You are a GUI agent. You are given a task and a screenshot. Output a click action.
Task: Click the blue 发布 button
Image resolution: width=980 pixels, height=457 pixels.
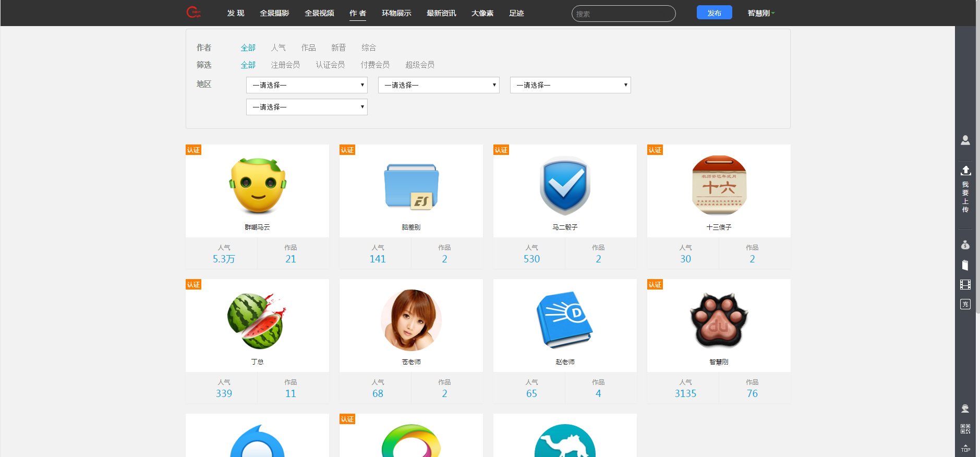(x=714, y=13)
